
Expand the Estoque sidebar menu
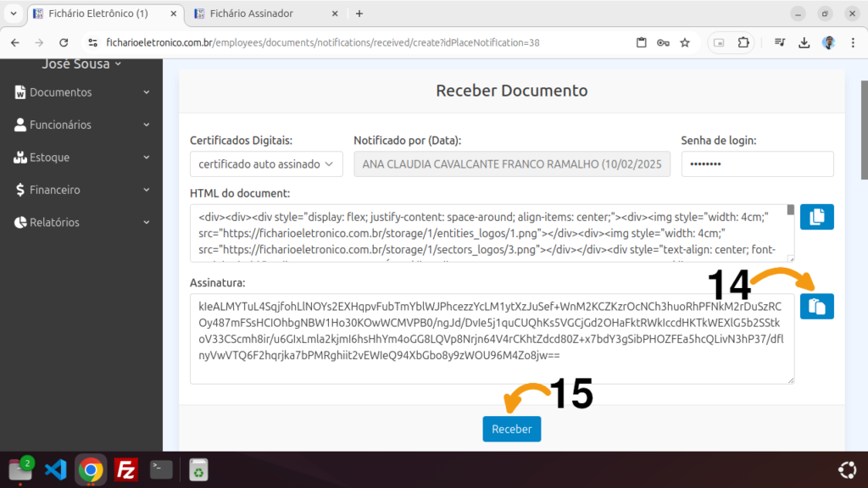click(x=81, y=158)
